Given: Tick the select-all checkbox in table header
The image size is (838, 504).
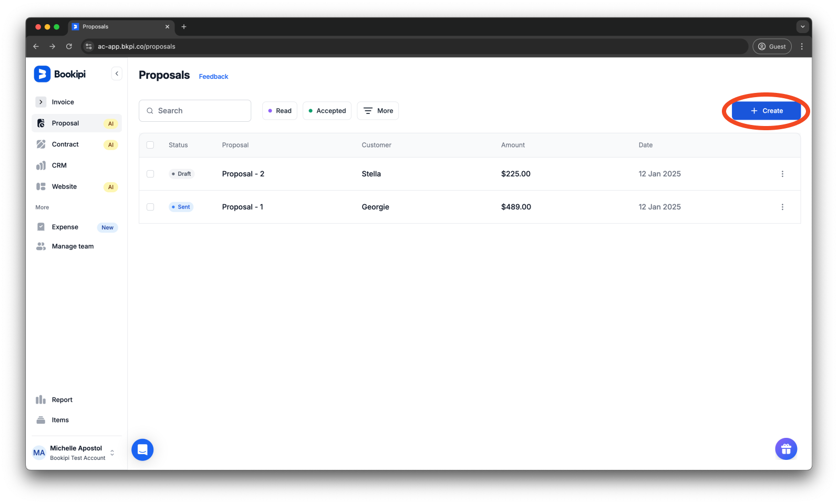Looking at the screenshot, I should pyautogui.click(x=150, y=145).
